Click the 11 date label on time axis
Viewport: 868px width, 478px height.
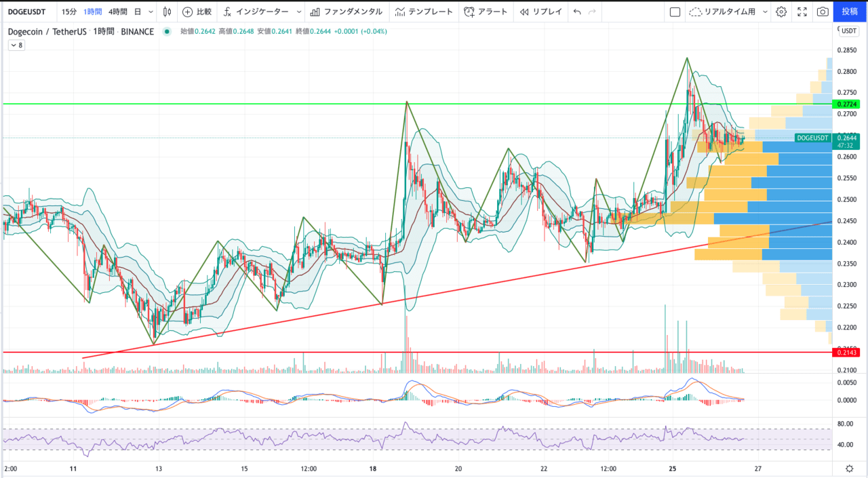pos(73,469)
